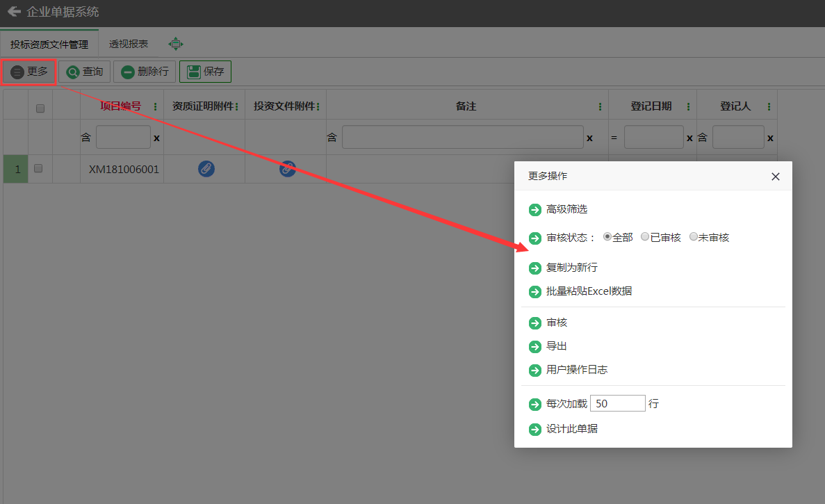Select the 全部 radio option
This screenshot has width=825, height=504.
607,237
